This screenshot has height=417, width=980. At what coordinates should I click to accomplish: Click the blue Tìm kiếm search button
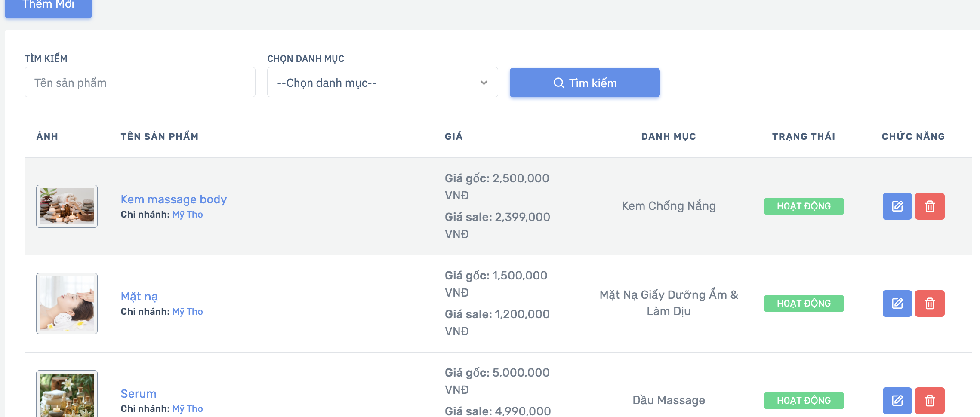(585, 83)
